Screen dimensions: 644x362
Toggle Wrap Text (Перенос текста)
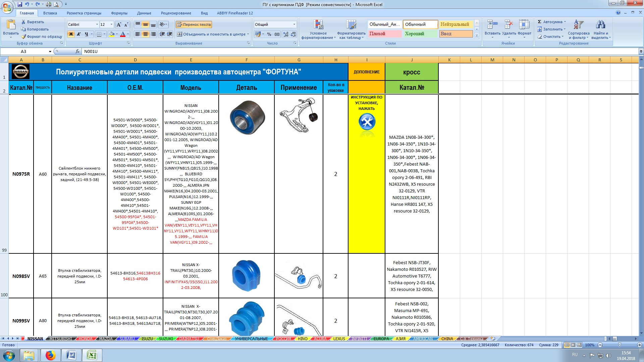[x=194, y=24]
